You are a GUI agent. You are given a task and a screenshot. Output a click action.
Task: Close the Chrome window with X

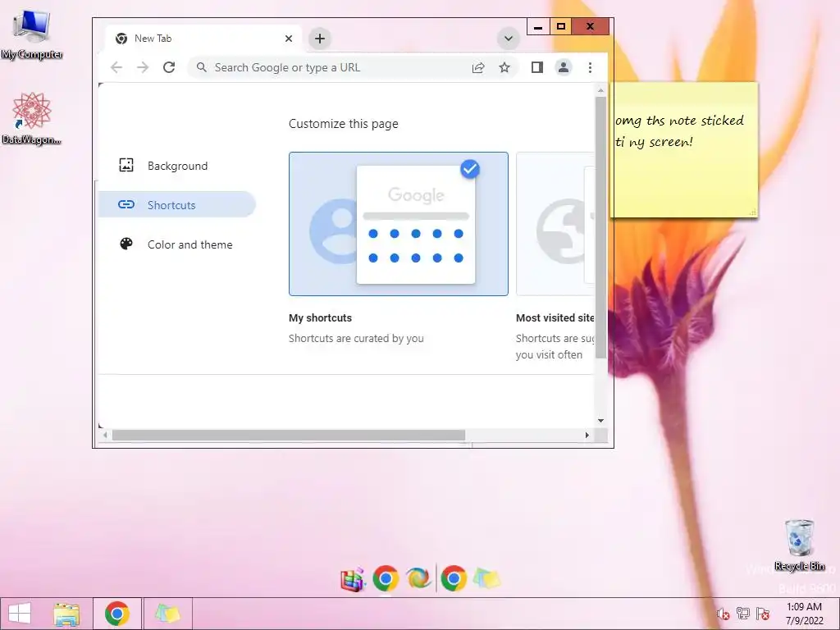coord(591,27)
